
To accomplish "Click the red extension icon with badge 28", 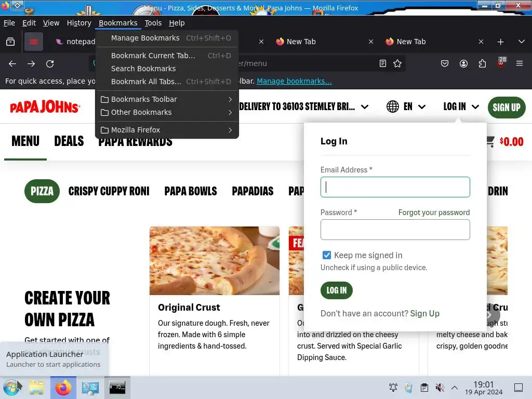I will point(501,63).
